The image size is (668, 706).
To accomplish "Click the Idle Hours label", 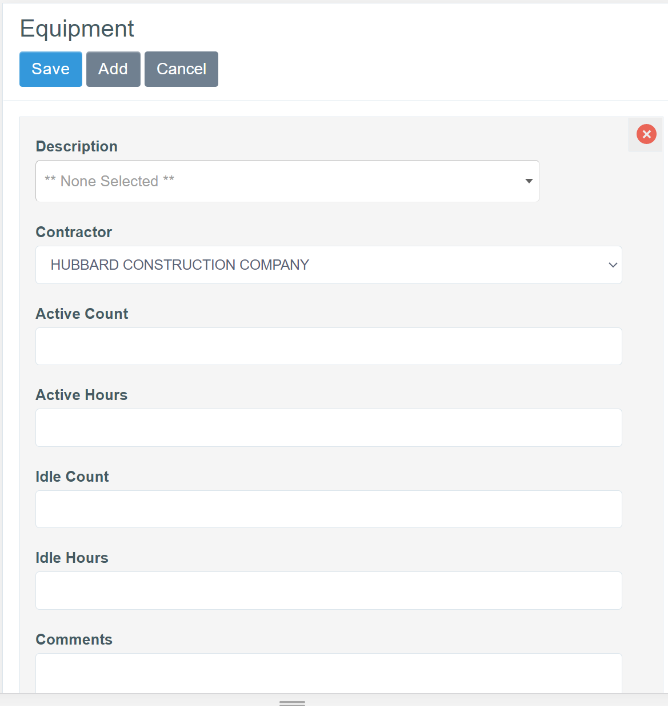I will click(72, 558).
